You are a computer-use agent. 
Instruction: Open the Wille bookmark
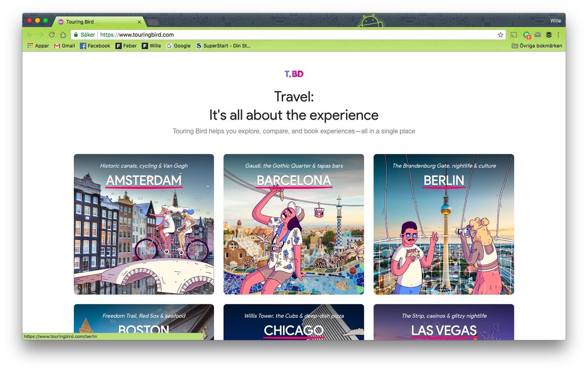[x=152, y=46]
